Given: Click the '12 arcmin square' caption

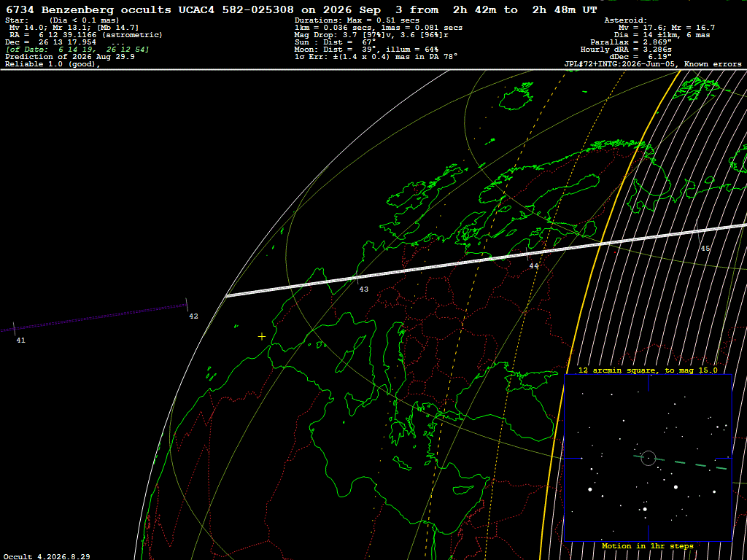Looking at the screenshot, I should [648, 370].
